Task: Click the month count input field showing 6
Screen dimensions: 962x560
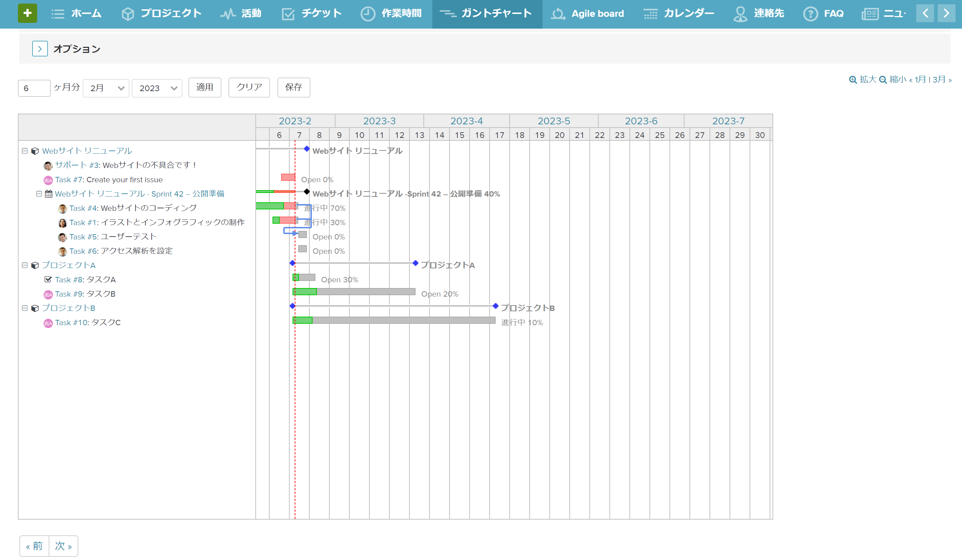Action: pos(34,88)
